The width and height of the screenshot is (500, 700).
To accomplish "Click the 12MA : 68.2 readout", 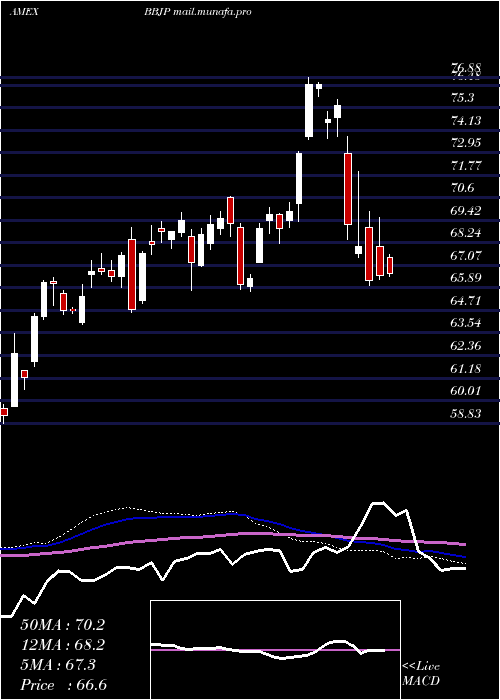I will [x=63, y=645].
